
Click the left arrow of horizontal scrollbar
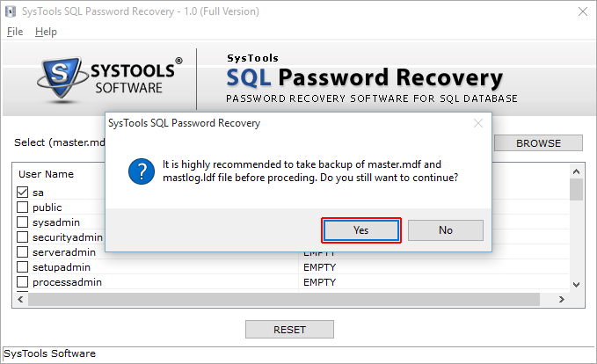(20, 300)
